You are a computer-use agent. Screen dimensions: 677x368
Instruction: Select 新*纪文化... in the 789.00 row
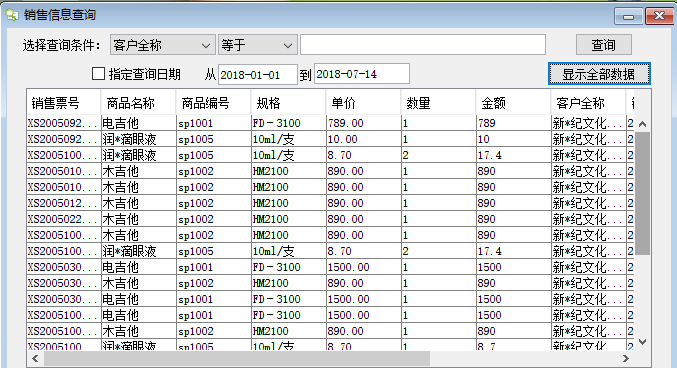pos(588,124)
